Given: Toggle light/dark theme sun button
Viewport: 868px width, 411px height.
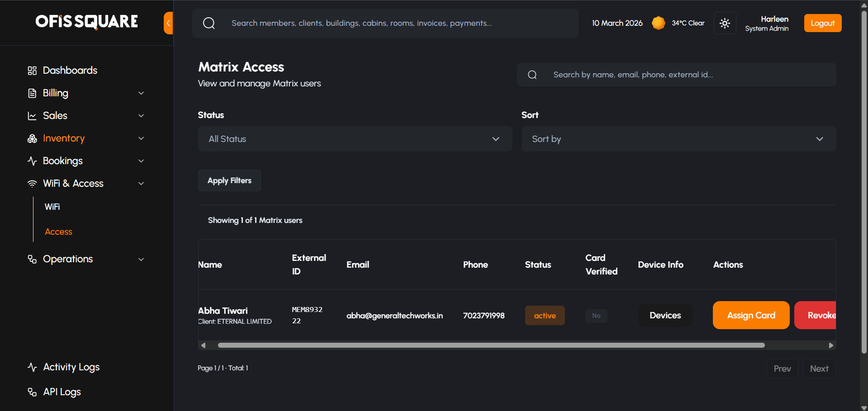Looking at the screenshot, I should coord(725,23).
